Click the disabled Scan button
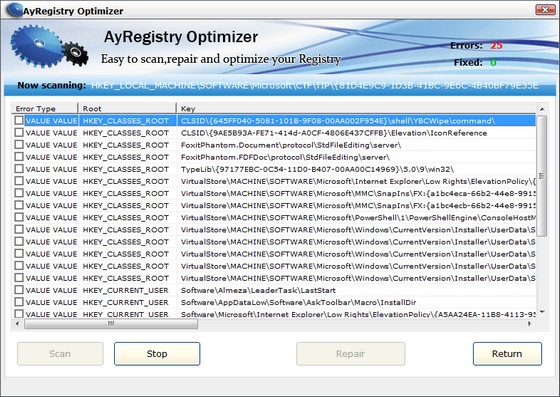This screenshot has height=397, width=560. tap(60, 353)
